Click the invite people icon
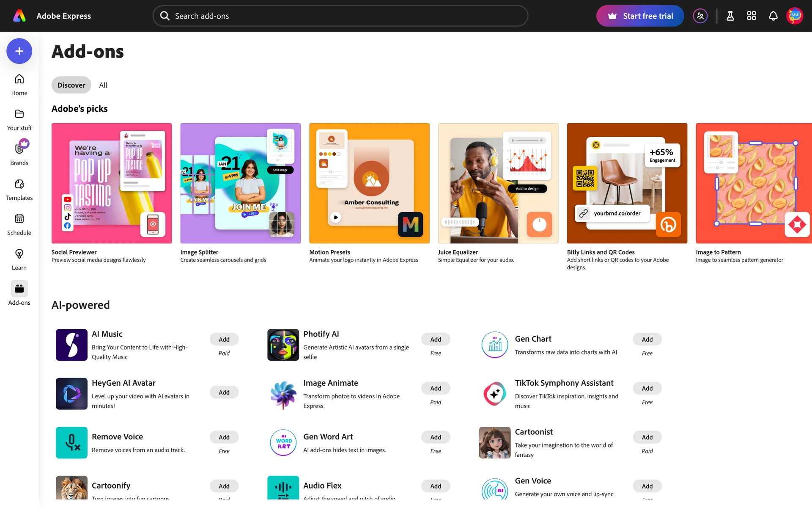 [x=700, y=16]
